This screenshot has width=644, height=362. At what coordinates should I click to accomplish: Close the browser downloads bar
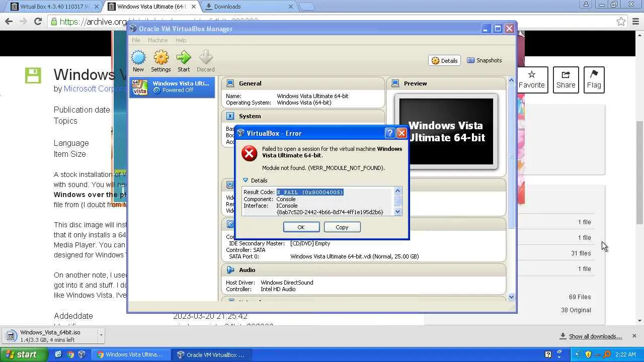(634, 336)
